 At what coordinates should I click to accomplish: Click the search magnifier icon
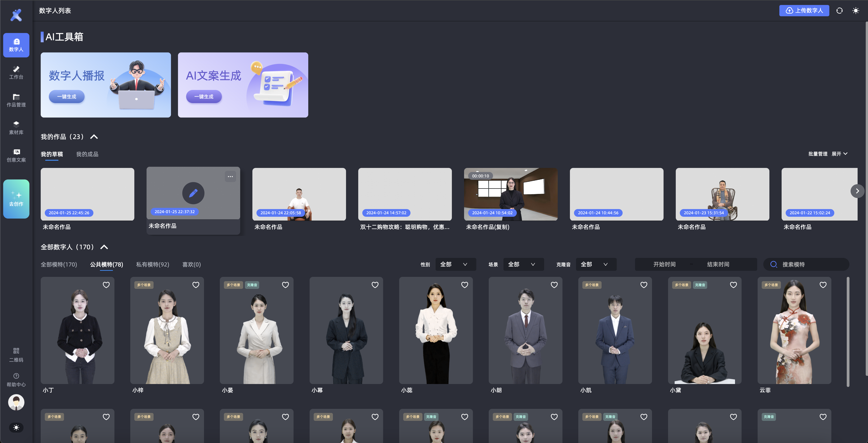[774, 264]
